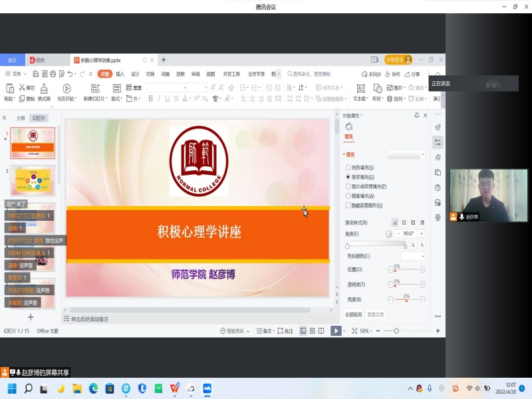Open the Transitions (切换) ribbon tab
Screen dimensions: 532x399
click(x=150, y=74)
